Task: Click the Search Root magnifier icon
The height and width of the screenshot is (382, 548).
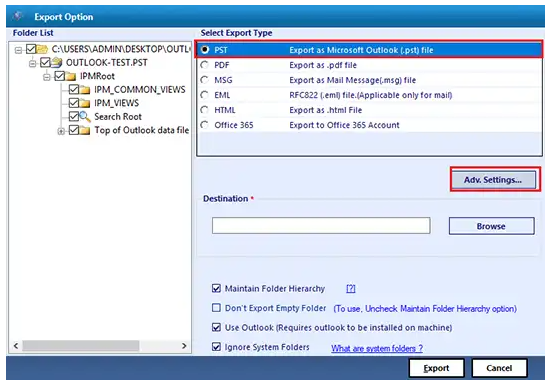Action: (x=85, y=117)
